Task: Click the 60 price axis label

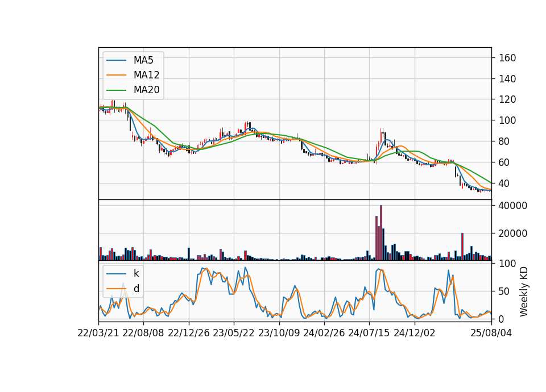Action: 504,162
